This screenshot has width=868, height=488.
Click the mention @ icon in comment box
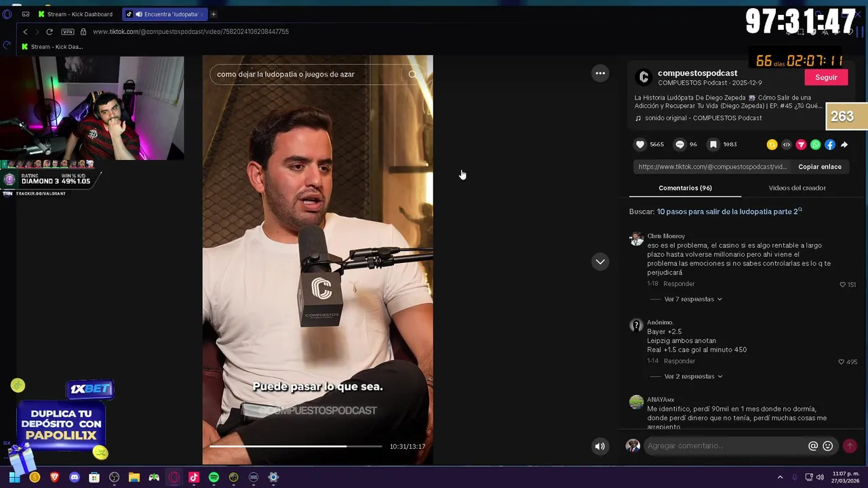812,446
